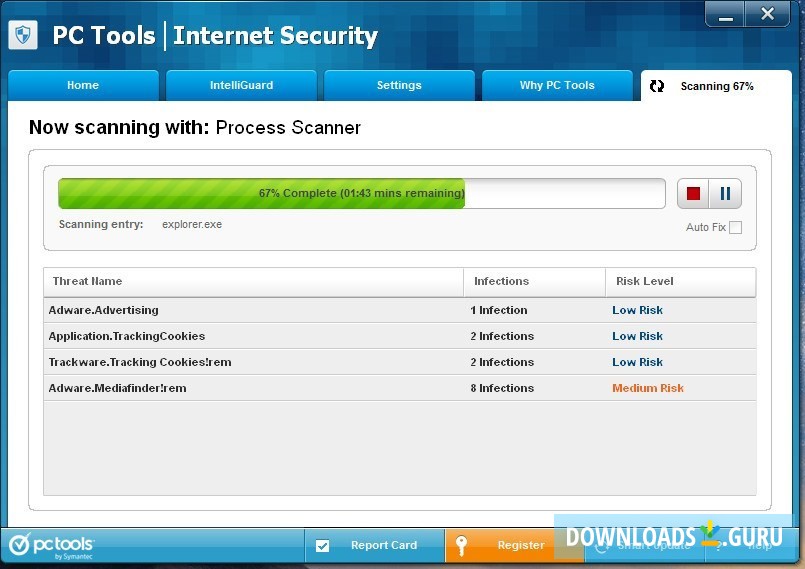The height and width of the screenshot is (569, 805).
Task: Click the scan progress bar
Action: point(361,193)
